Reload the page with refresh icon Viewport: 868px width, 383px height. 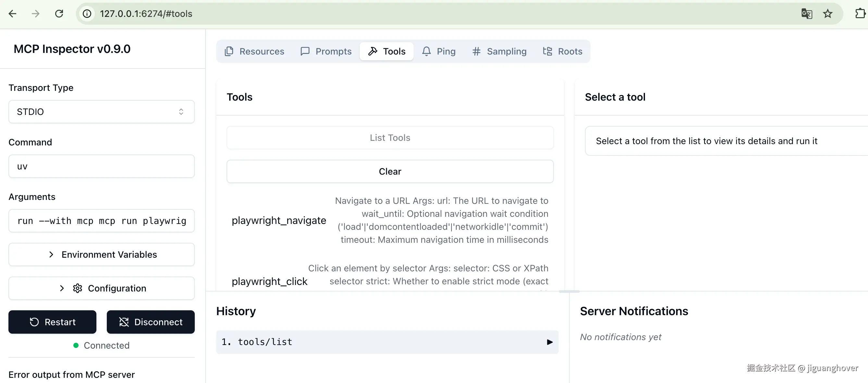59,14
